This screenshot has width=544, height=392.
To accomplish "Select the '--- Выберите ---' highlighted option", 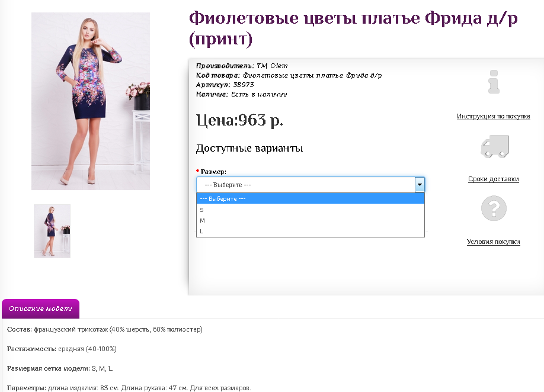I will pyautogui.click(x=311, y=198).
